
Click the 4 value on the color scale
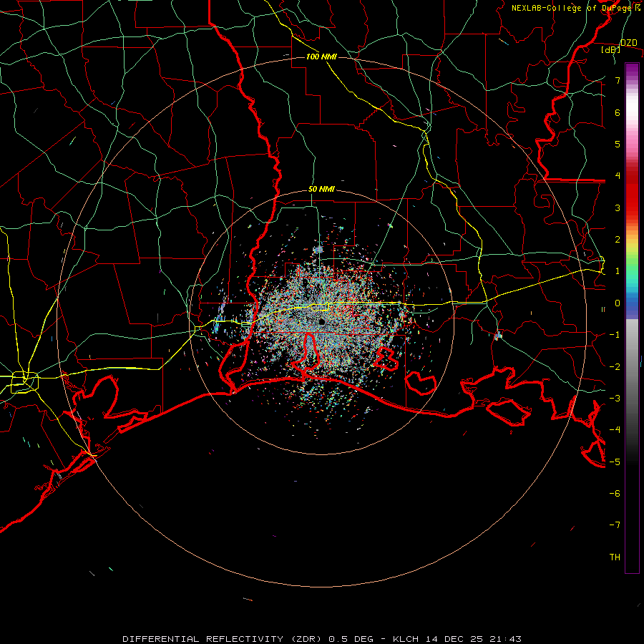click(618, 176)
